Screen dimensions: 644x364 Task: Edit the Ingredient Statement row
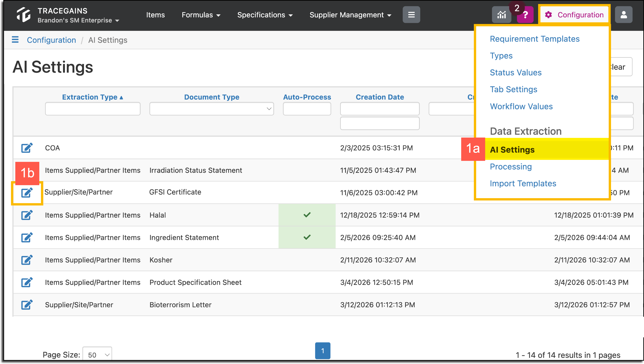[27, 237]
